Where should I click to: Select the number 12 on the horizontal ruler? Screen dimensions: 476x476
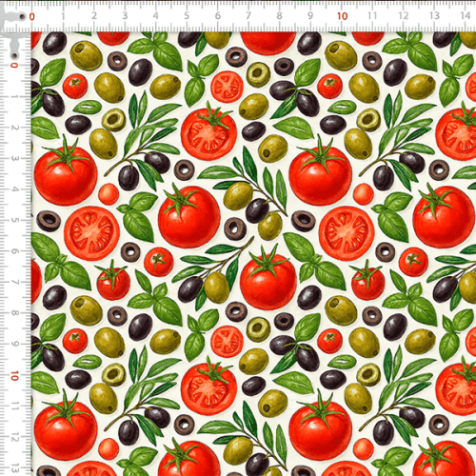tap(404, 15)
